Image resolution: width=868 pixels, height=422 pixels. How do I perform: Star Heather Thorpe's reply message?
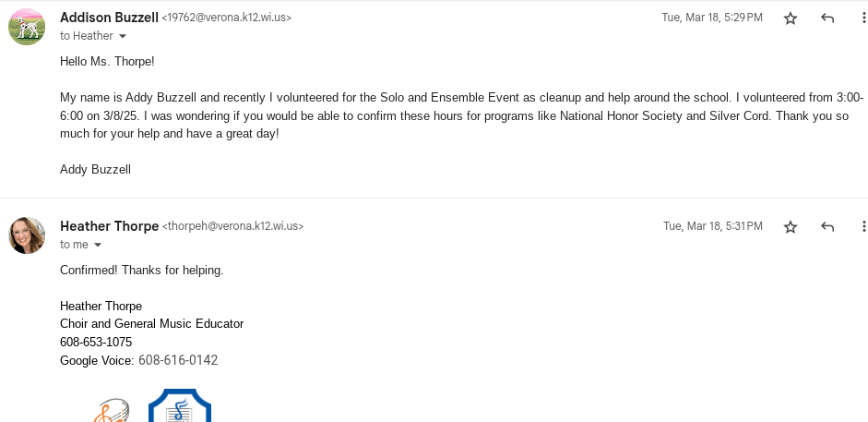pyautogui.click(x=791, y=226)
